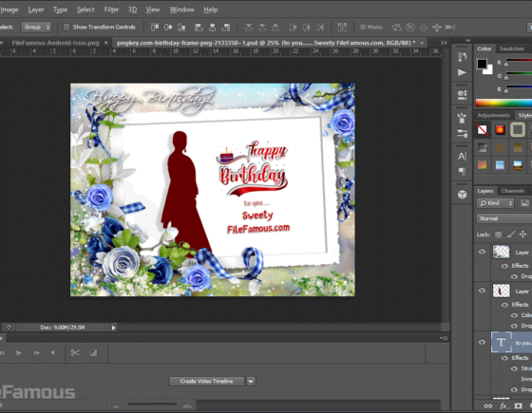Select the 3D slide camera icon
532x413 pixels.
click(437, 28)
